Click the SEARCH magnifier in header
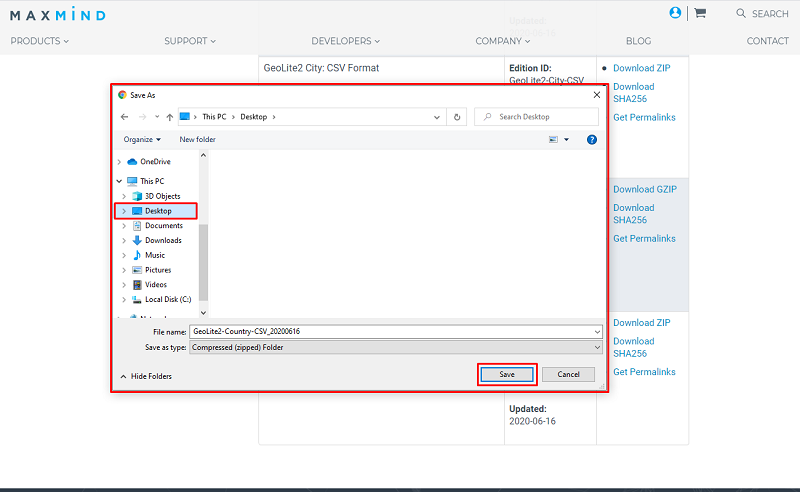 tap(741, 13)
